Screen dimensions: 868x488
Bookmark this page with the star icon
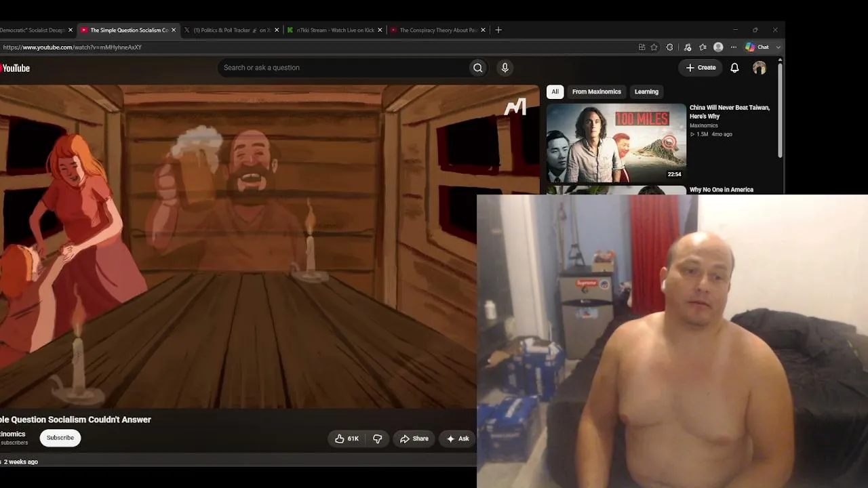click(654, 47)
